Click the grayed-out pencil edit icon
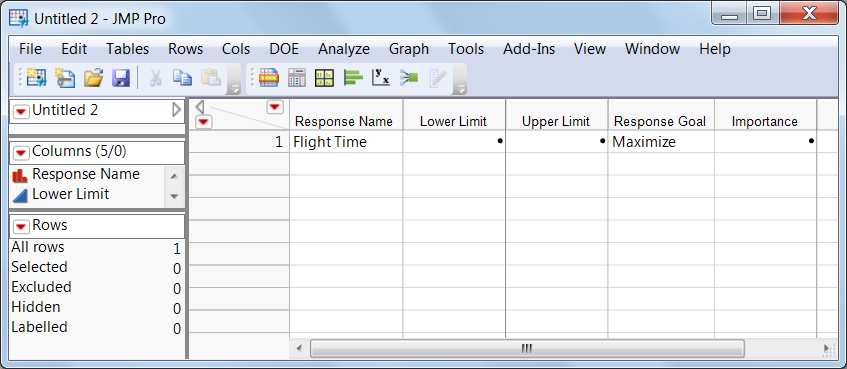The image size is (847, 369). click(x=438, y=79)
